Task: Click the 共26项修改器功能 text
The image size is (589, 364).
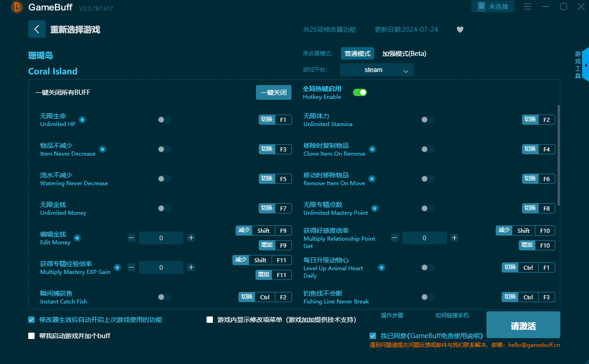Action: 329,30
